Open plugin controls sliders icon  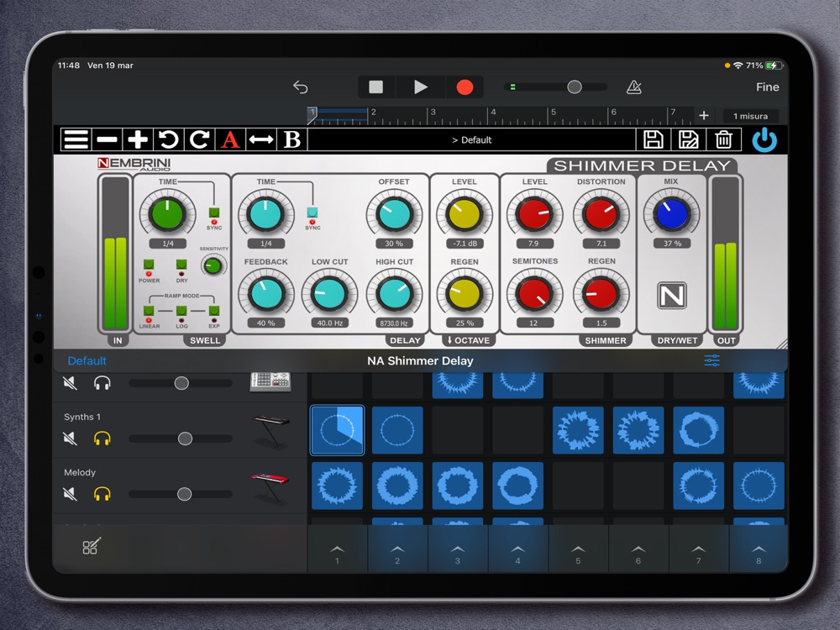click(x=712, y=360)
